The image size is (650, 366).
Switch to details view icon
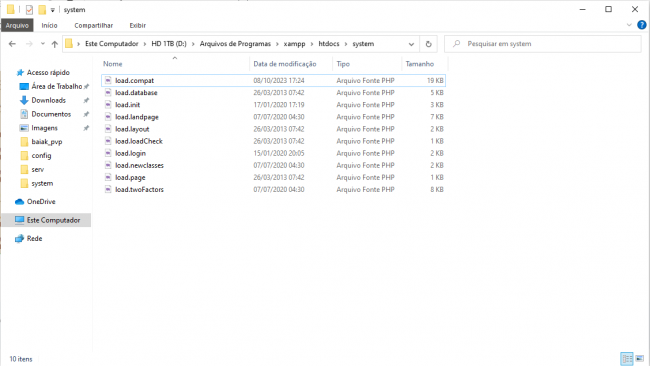tap(627, 359)
